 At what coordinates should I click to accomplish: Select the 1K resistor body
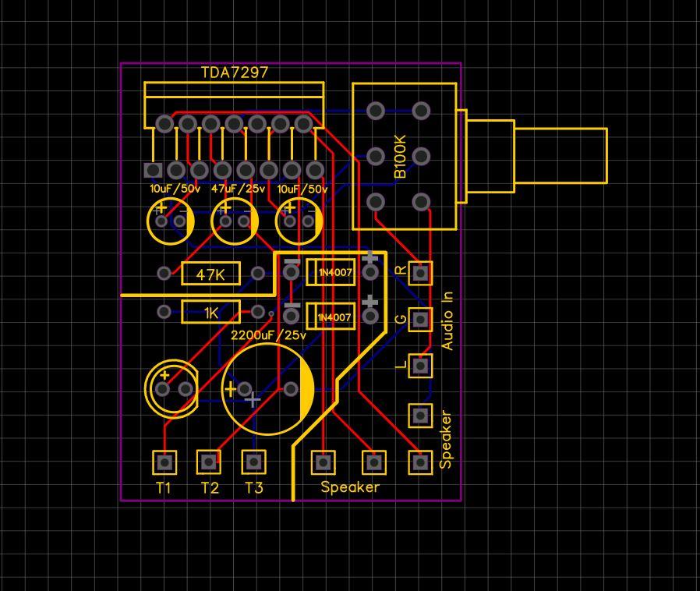click(210, 312)
